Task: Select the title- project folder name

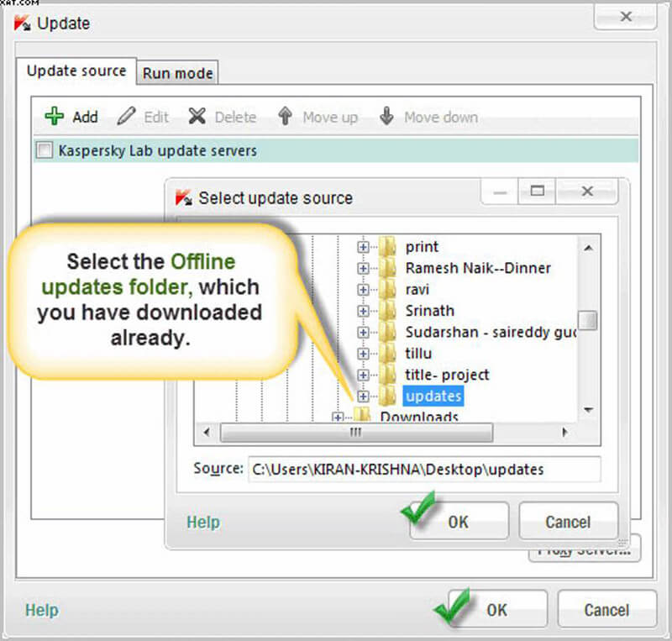Action: [447, 376]
